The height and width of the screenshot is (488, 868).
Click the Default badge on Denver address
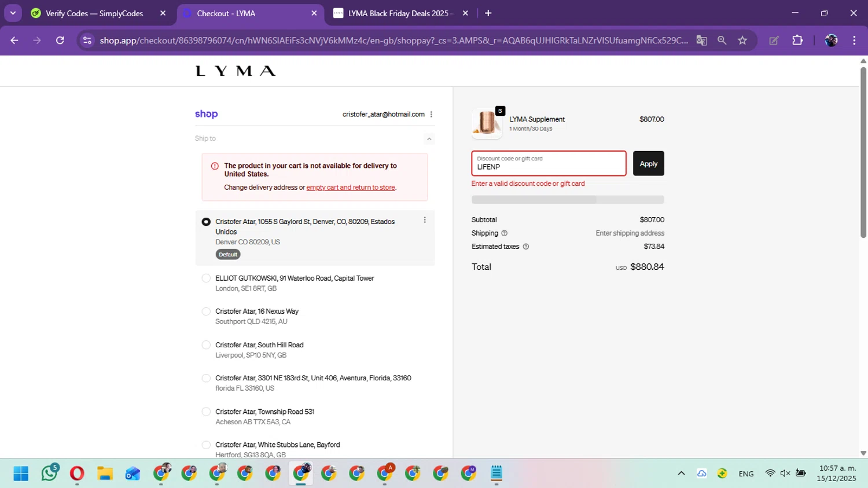pos(228,255)
